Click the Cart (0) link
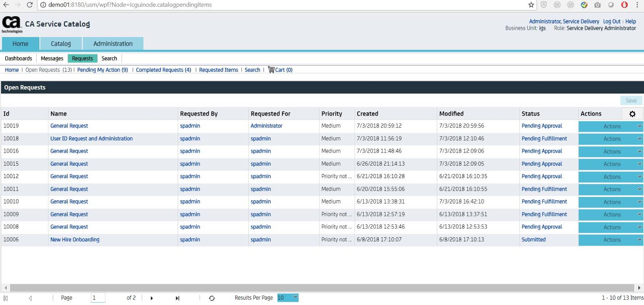The image size is (644, 305). [x=284, y=70]
